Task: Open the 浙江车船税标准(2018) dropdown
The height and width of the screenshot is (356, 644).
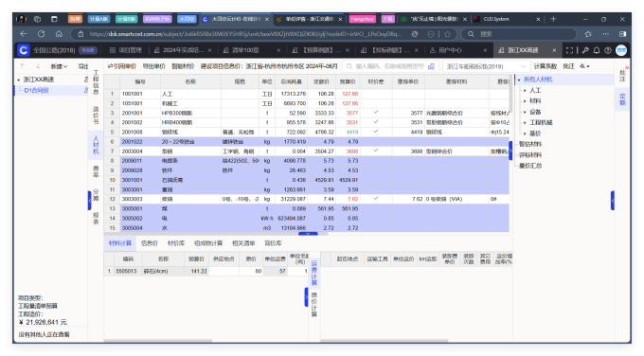Action: tap(486, 66)
